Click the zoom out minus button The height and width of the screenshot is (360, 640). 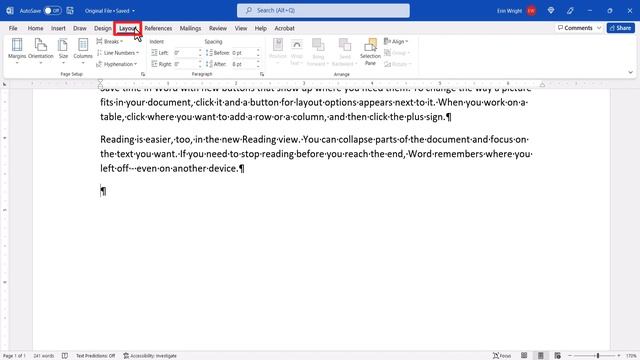tap(571, 356)
